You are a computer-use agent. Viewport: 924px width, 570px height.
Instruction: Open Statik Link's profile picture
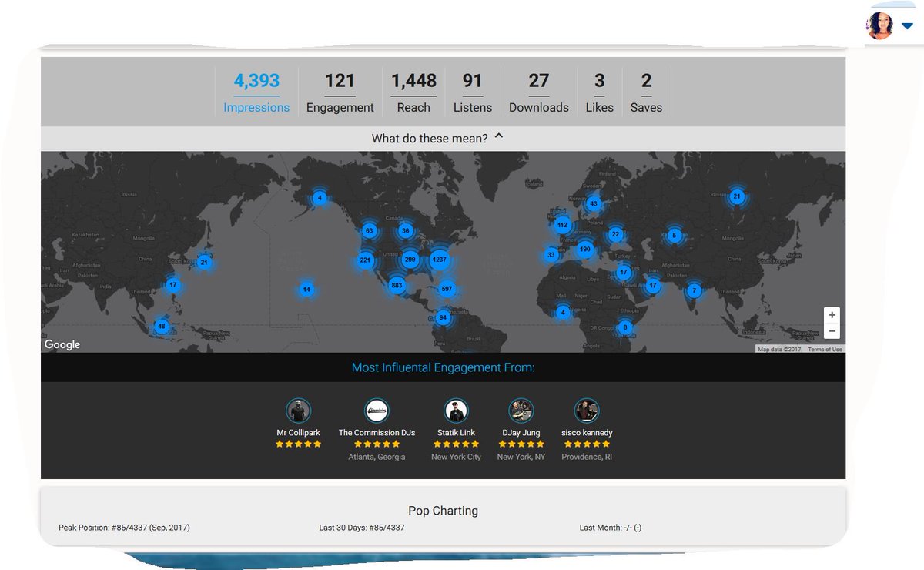[x=456, y=411]
